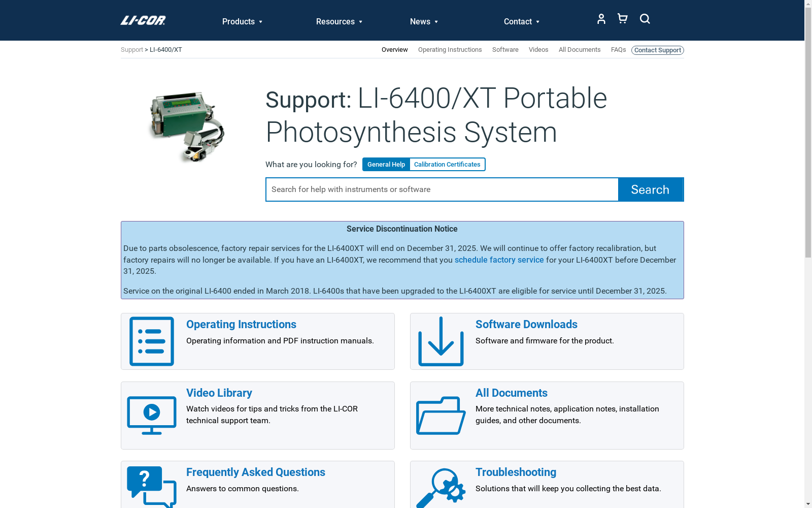
Task: Open the Frequently Asked Questions heading link
Action: click(255, 472)
